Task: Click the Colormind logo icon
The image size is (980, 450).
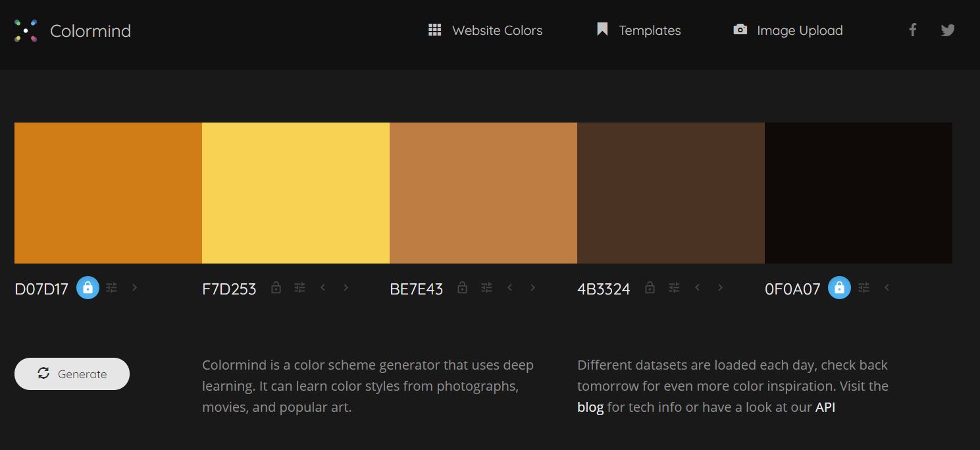Action: (x=26, y=30)
